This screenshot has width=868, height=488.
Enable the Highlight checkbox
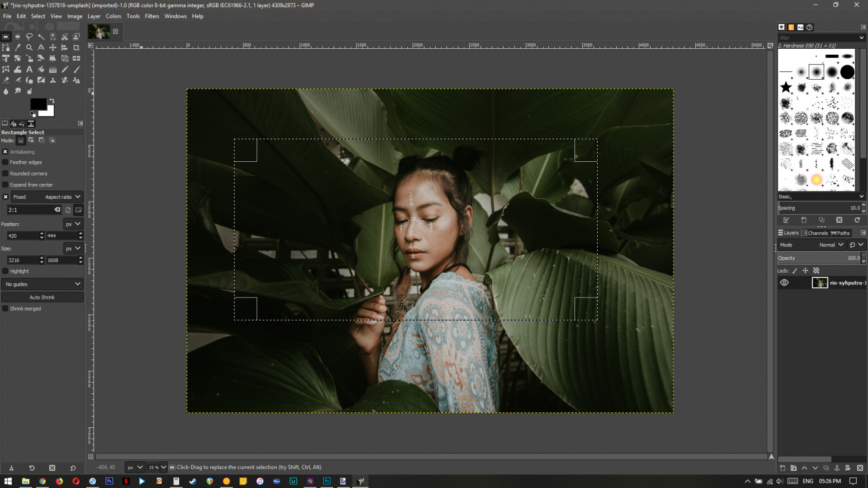point(5,271)
